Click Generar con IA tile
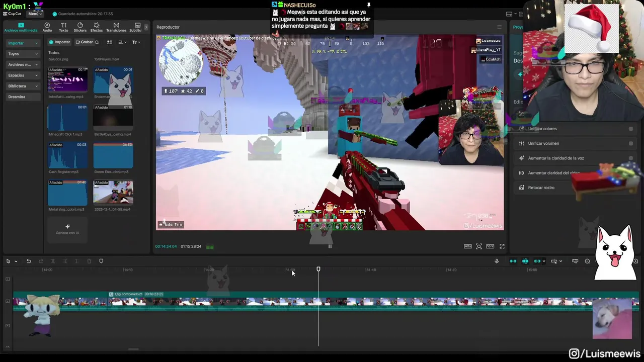The height and width of the screenshot is (362, 644). coord(67,229)
